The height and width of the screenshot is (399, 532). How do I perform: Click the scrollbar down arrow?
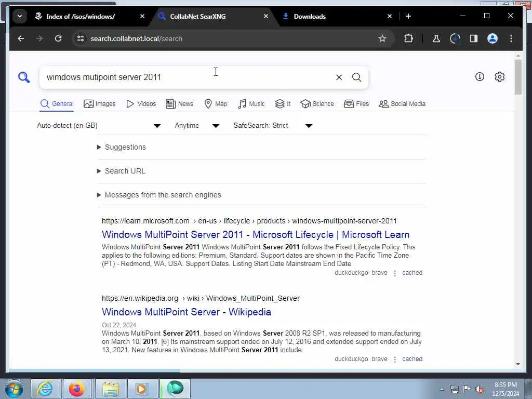(x=518, y=364)
